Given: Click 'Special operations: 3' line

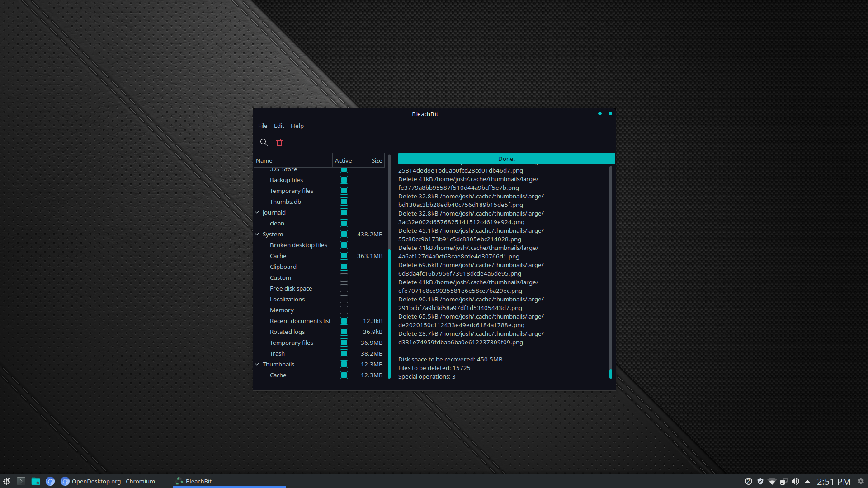Looking at the screenshot, I should (x=427, y=376).
